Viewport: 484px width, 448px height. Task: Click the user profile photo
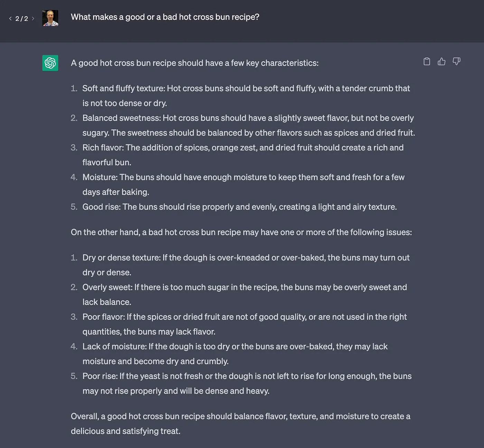click(x=50, y=18)
